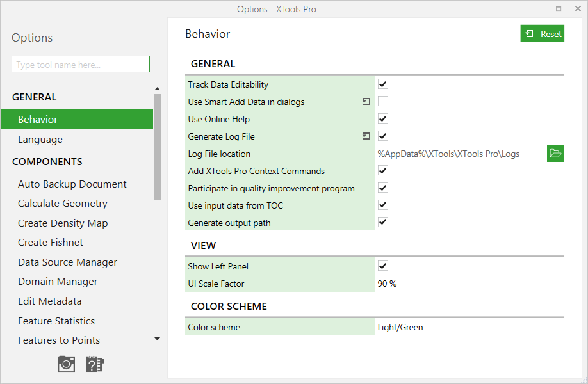Select Domain Manager component
Screen dimensions: 588x384
tap(58, 282)
